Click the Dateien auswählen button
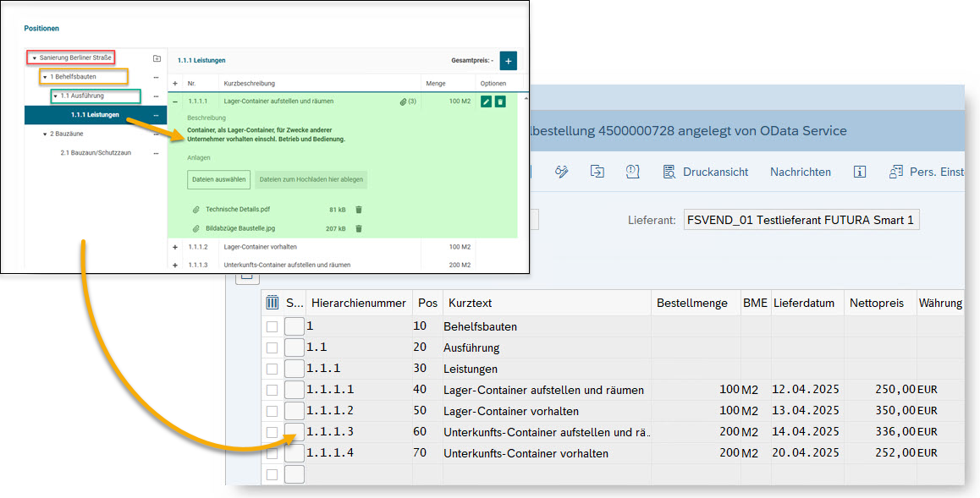The width and height of the screenshot is (980, 498). pos(218,179)
